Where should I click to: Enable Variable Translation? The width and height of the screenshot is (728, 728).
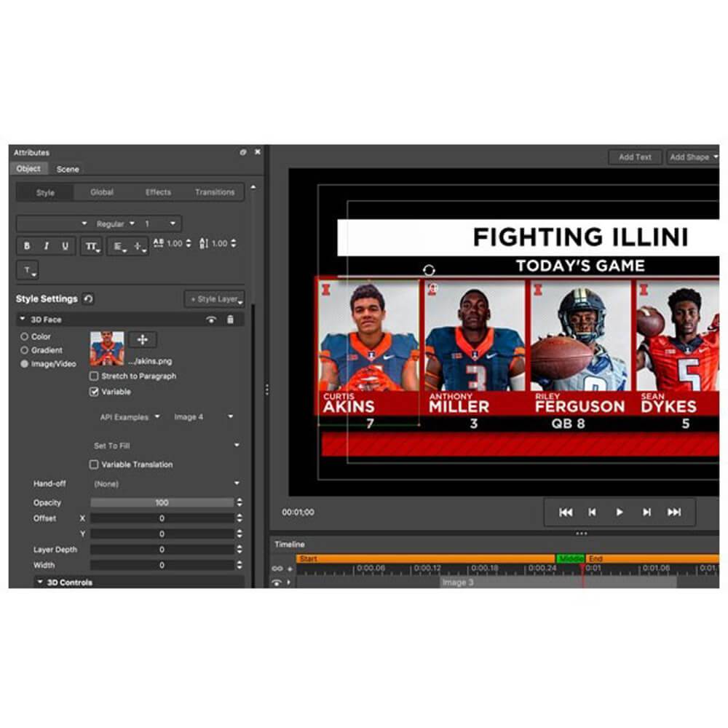click(94, 464)
